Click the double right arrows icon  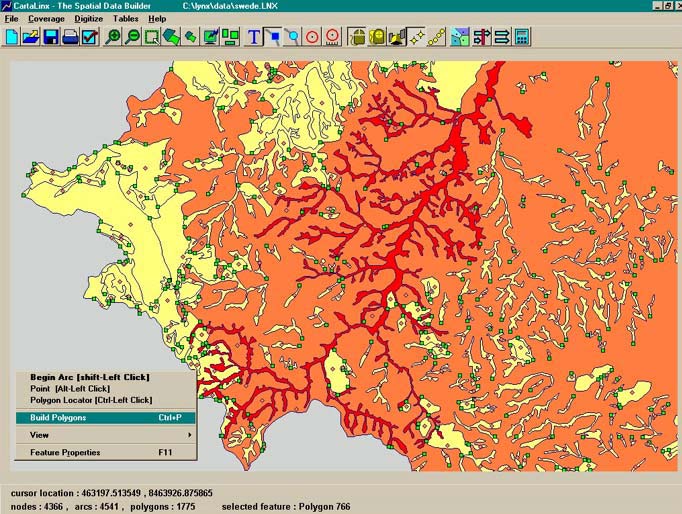tap(501, 37)
